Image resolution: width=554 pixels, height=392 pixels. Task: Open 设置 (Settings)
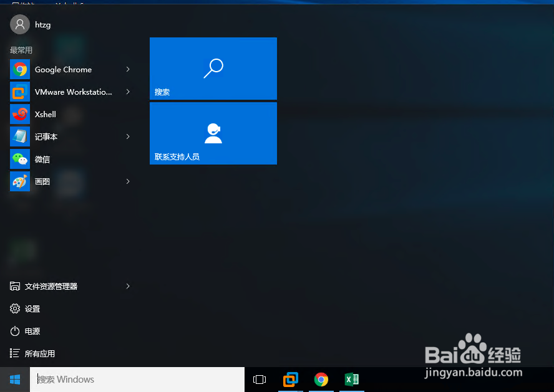pyautogui.click(x=32, y=308)
